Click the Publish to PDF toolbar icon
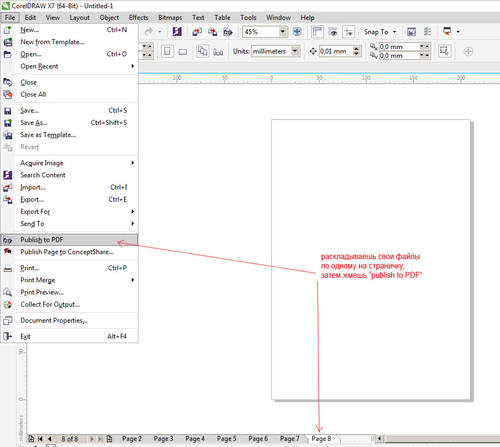This screenshot has height=447, width=500. coord(228,32)
